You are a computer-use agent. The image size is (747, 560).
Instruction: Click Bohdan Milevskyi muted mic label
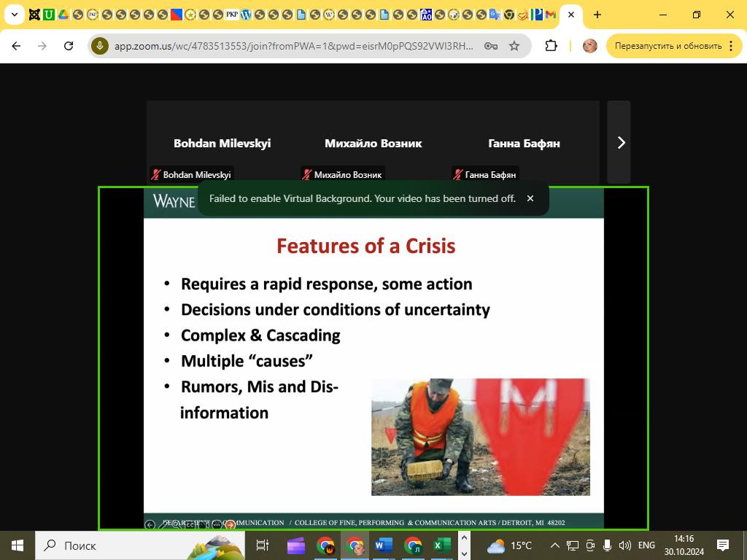click(192, 175)
